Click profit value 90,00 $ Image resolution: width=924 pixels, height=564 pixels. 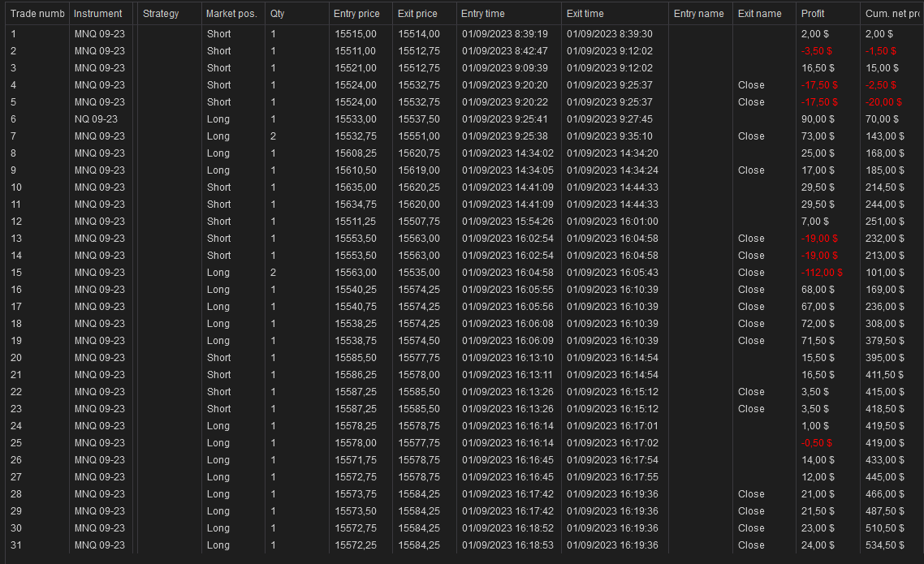818,119
